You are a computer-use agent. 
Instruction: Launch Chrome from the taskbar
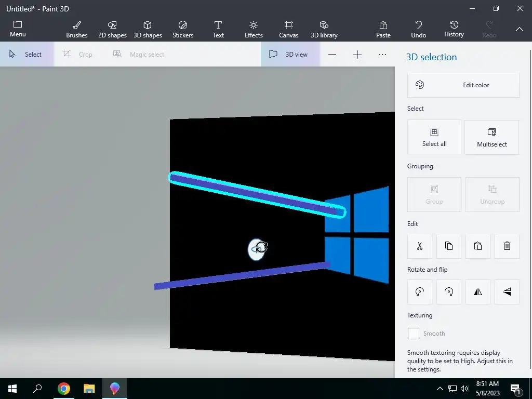(64, 389)
